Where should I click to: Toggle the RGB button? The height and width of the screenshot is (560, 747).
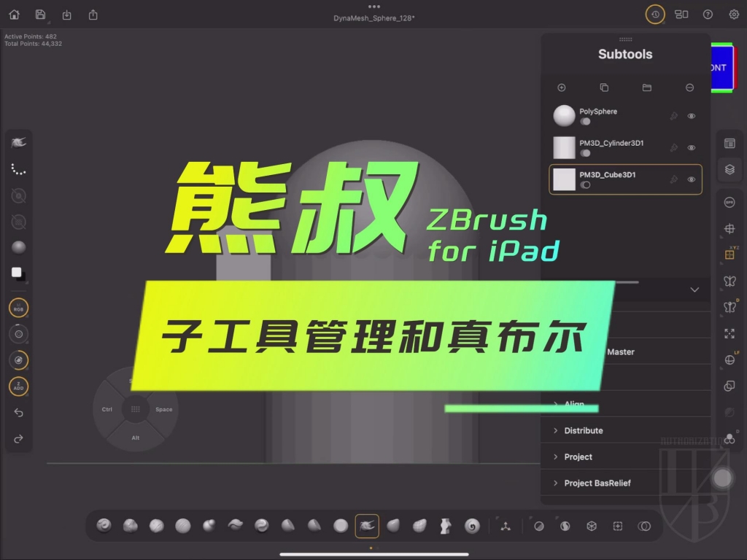coord(18,308)
